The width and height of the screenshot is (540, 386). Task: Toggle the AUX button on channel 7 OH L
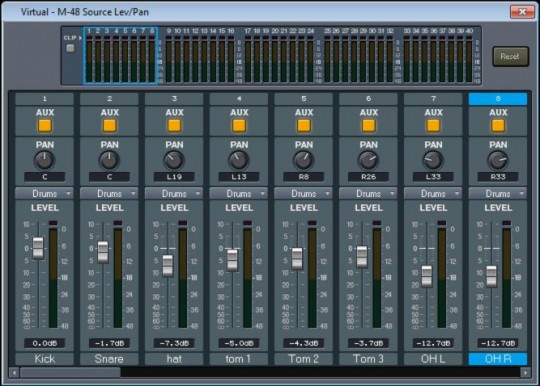(433, 126)
